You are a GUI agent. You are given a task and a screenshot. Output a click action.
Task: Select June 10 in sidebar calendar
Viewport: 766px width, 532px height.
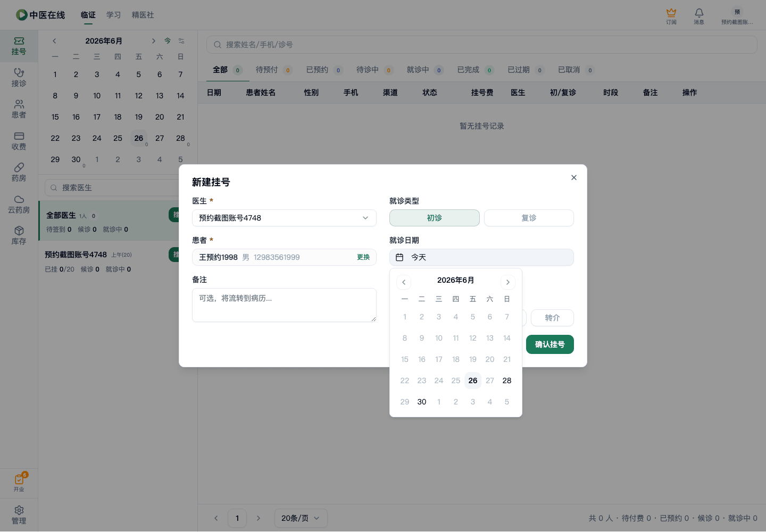coord(97,96)
